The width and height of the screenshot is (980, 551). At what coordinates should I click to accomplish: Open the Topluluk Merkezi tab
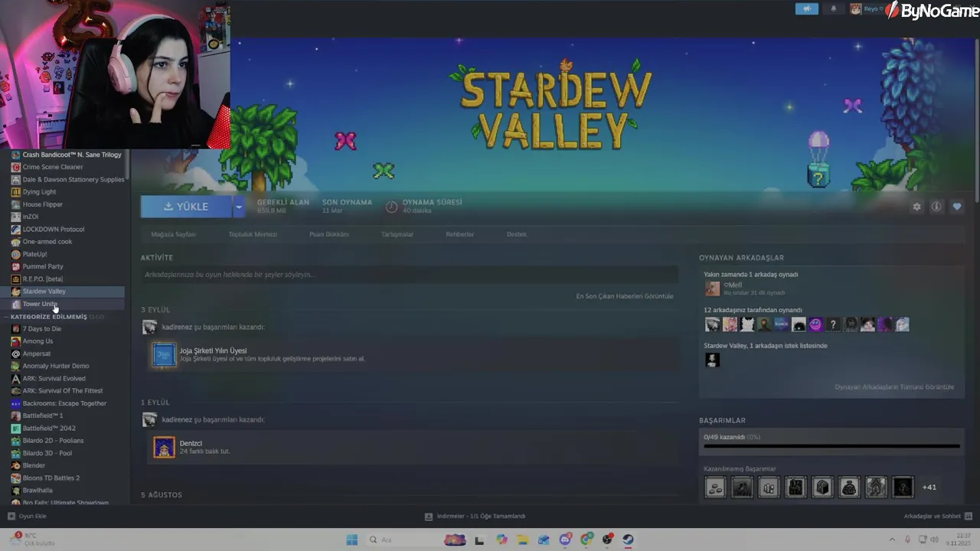tap(253, 234)
